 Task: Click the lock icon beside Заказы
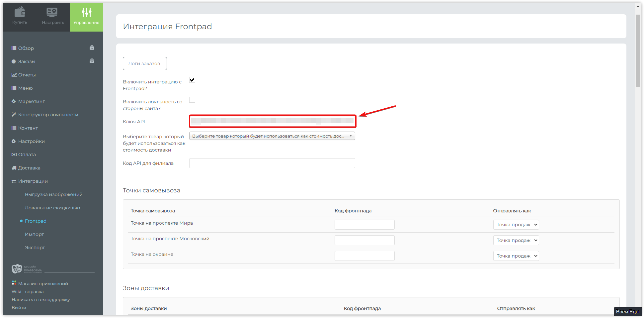pos(92,61)
